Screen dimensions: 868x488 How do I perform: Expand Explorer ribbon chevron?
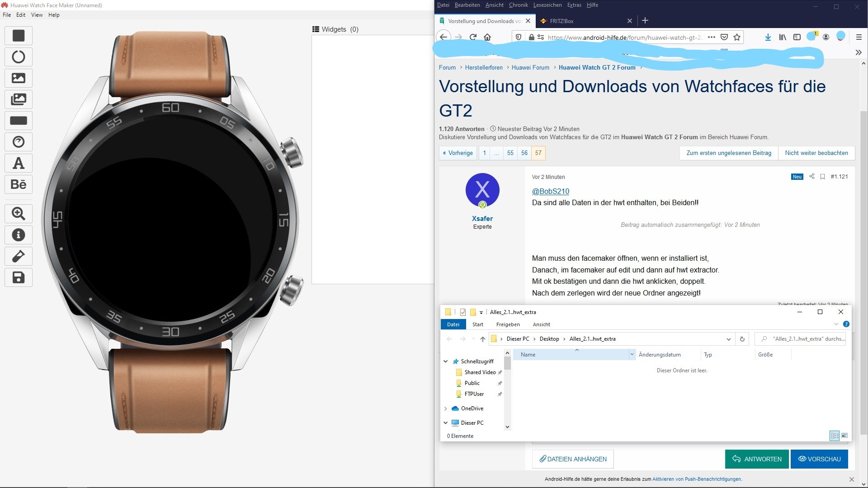[x=836, y=324]
